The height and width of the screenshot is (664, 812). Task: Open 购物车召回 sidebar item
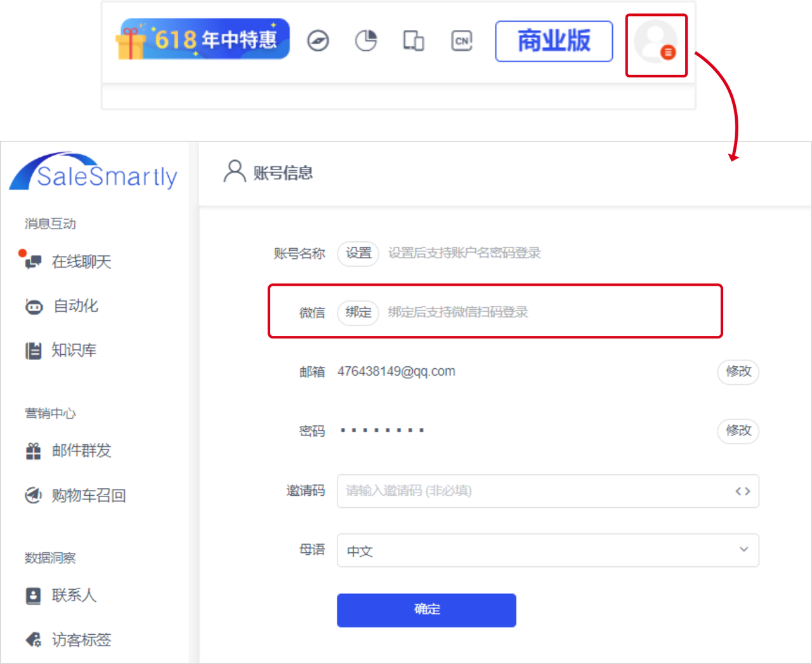pos(88,495)
